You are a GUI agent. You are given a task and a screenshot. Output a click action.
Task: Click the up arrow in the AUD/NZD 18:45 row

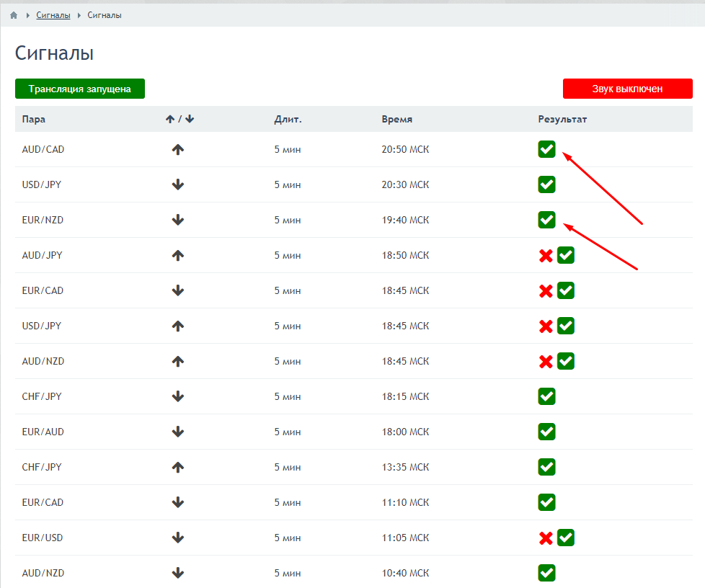[178, 361]
